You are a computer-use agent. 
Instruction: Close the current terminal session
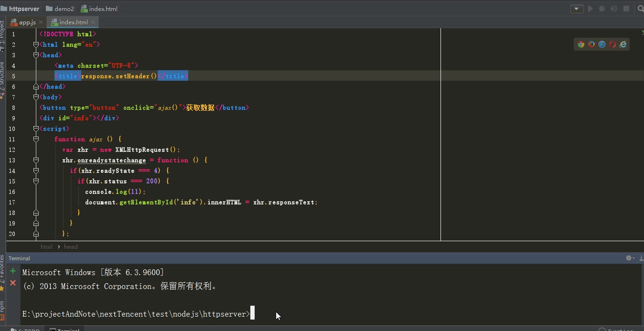point(13,283)
